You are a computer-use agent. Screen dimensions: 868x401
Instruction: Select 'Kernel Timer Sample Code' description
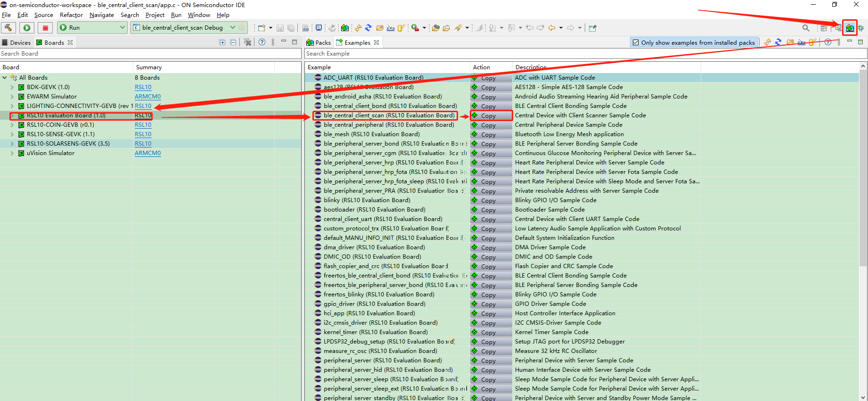[x=551, y=332]
